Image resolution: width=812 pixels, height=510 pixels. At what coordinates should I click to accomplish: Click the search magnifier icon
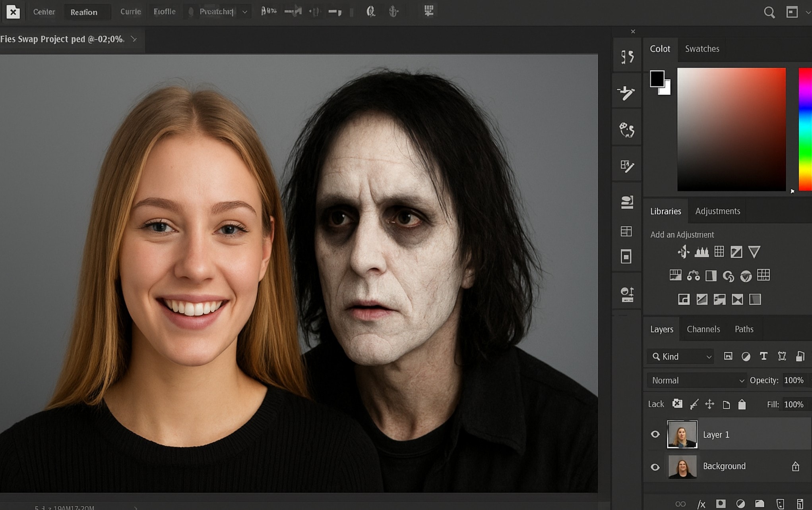(x=769, y=12)
